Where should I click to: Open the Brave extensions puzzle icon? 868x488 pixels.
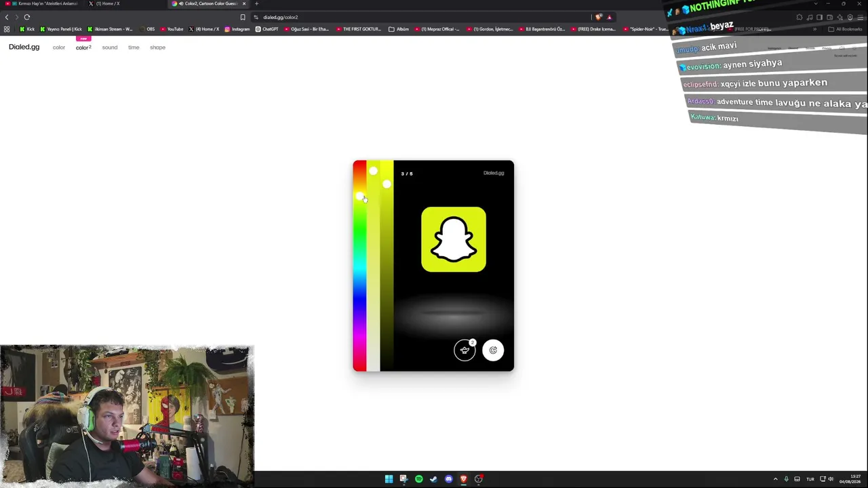point(800,17)
